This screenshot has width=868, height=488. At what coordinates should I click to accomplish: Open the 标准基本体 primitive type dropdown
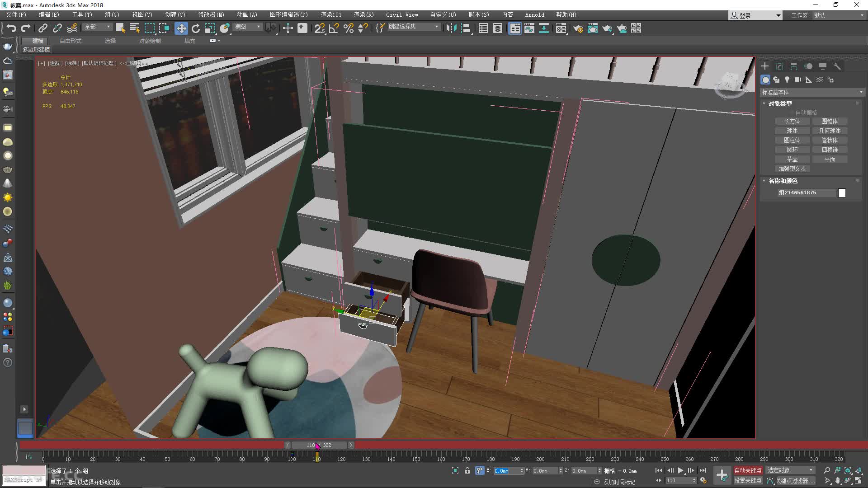[812, 92]
